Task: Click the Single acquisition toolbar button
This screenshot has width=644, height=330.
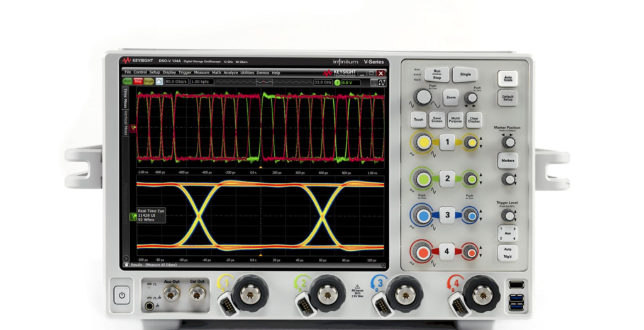Action: coord(149,81)
